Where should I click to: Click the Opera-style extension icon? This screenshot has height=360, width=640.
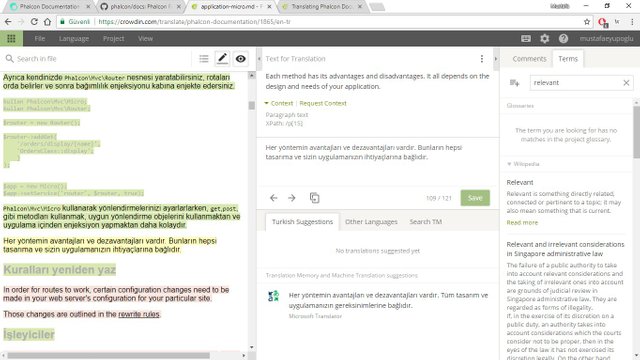602,22
